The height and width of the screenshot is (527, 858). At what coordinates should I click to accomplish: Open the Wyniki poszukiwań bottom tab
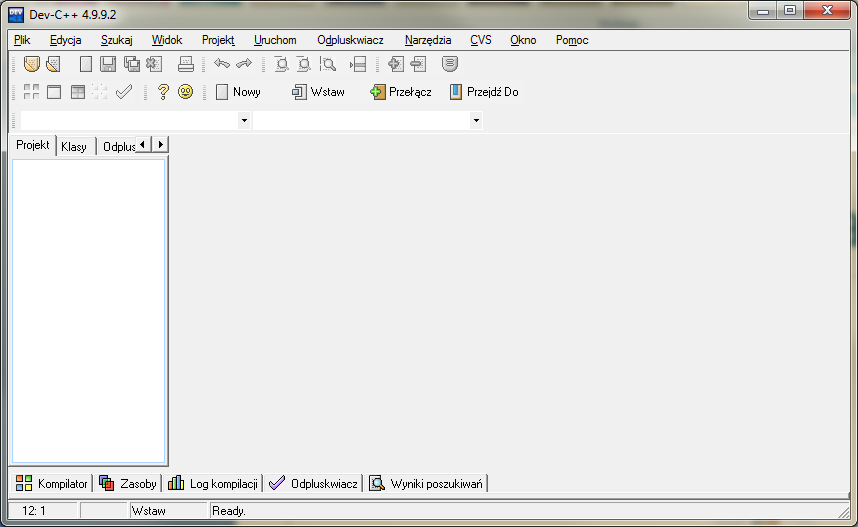tap(426, 483)
